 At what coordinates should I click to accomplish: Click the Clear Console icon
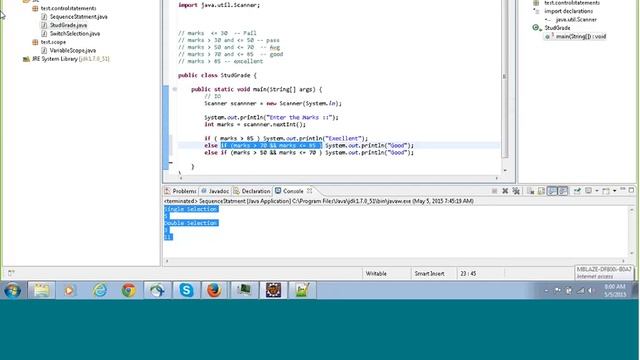click(x=530, y=191)
